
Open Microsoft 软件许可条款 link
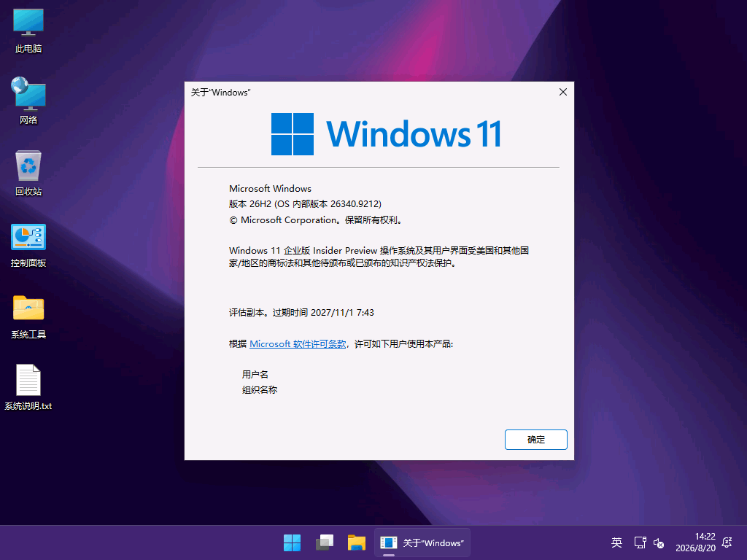tap(298, 344)
